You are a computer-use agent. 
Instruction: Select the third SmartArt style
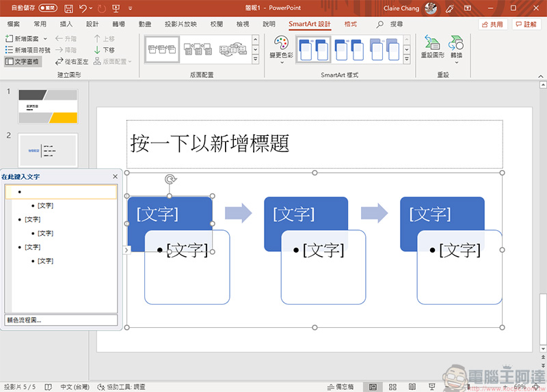384,49
